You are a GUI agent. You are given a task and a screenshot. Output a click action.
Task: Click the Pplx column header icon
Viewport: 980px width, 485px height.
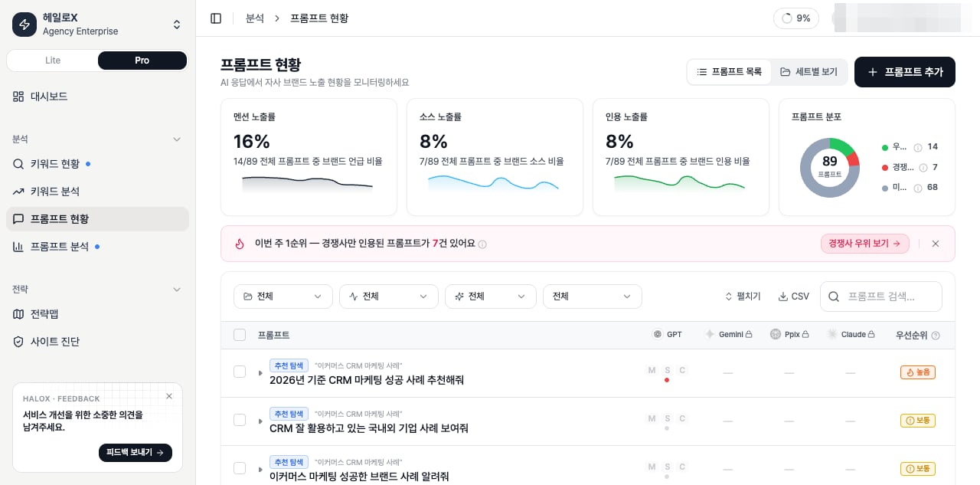click(x=776, y=335)
